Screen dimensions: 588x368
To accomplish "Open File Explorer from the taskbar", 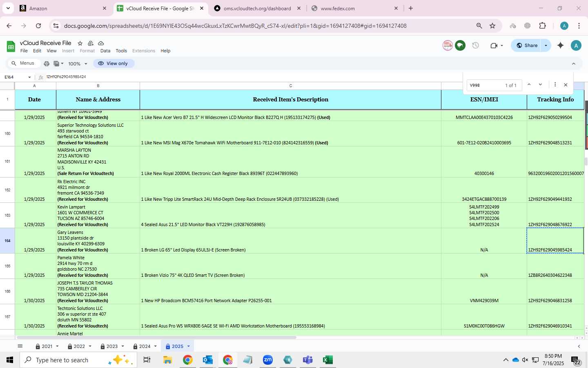I will pos(167,360).
